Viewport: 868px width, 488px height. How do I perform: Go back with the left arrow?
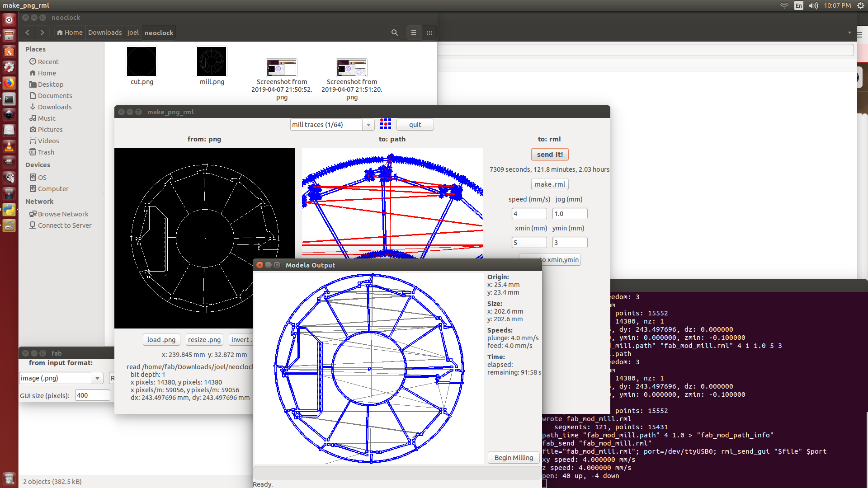point(28,33)
